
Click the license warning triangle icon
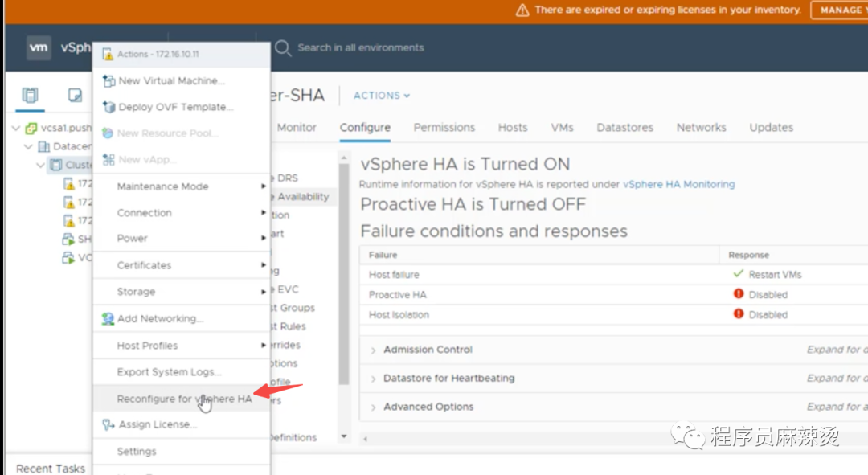point(522,10)
